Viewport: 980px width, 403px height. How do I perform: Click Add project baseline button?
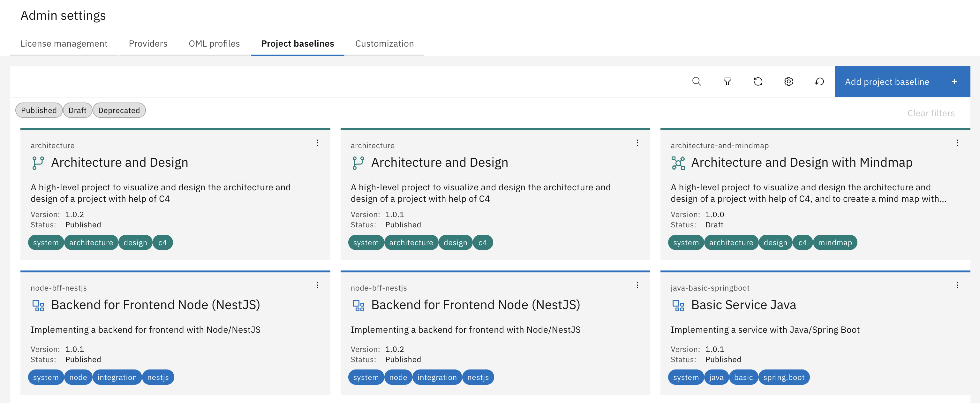click(902, 81)
